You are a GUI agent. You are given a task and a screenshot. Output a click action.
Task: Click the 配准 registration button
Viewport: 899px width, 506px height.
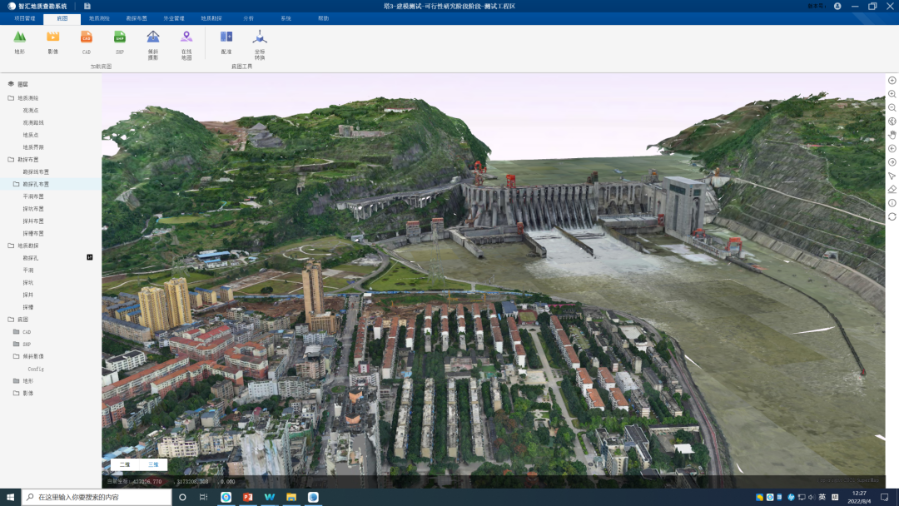(226, 38)
